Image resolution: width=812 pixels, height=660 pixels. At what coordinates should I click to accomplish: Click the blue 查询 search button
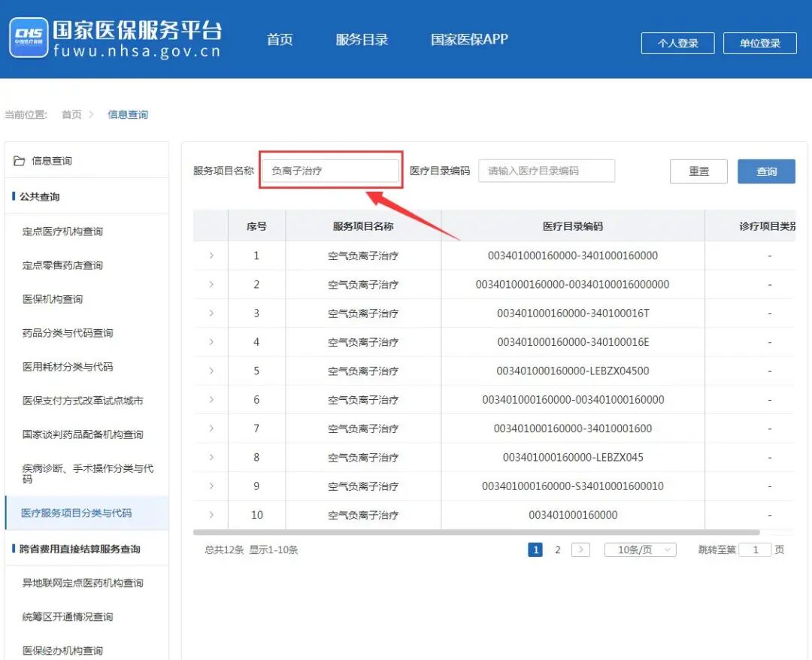pyautogui.click(x=765, y=171)
